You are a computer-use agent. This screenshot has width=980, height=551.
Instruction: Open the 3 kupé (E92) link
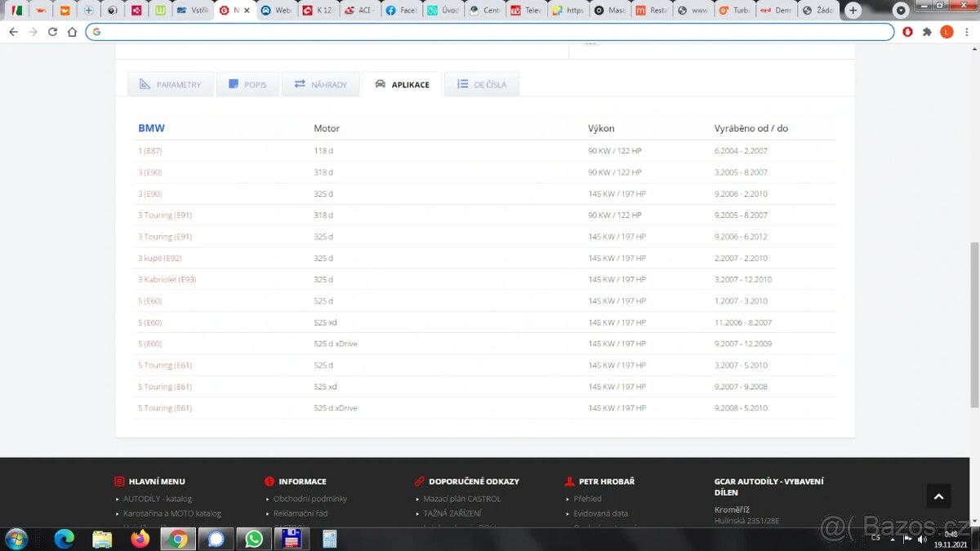(x=159, y=258)
